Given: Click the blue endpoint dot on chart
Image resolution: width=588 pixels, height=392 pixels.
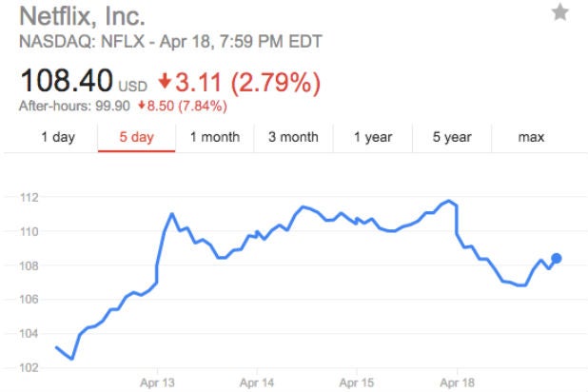Looking at the screenshot, I should [557, 258].
